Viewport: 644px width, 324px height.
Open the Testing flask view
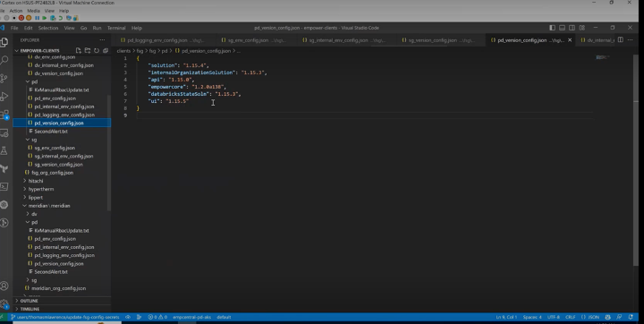(4, 150)
